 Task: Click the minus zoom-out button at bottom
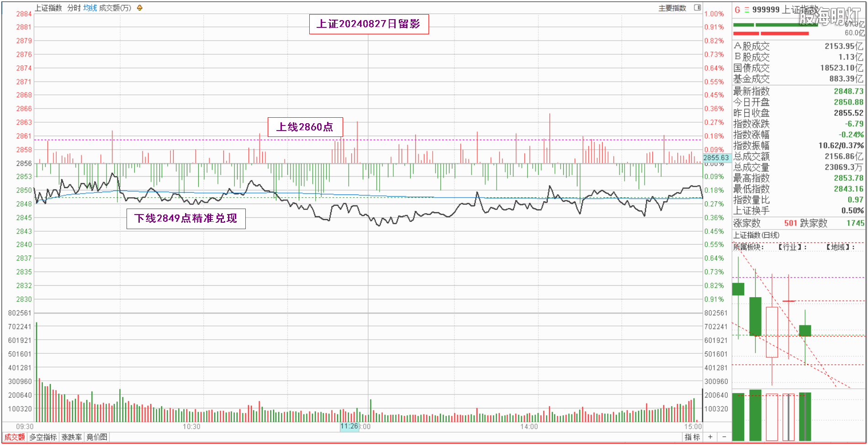coord(724,437)
